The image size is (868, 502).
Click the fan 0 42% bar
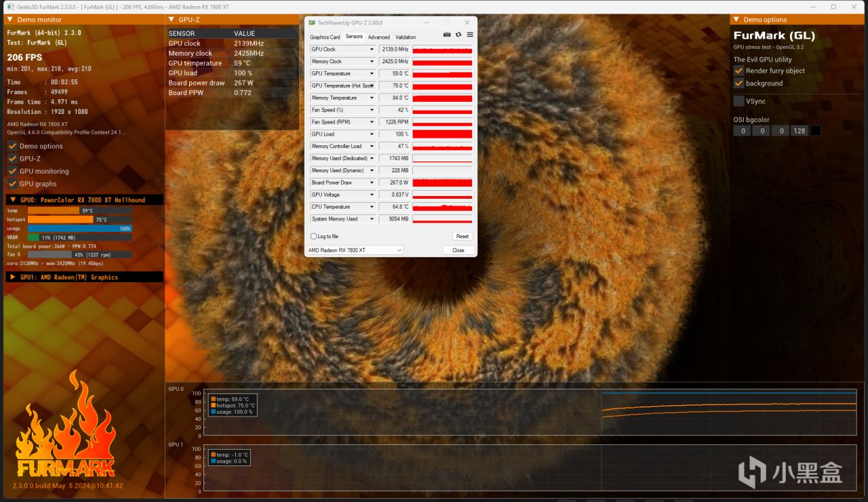click(x=80, y=254)
